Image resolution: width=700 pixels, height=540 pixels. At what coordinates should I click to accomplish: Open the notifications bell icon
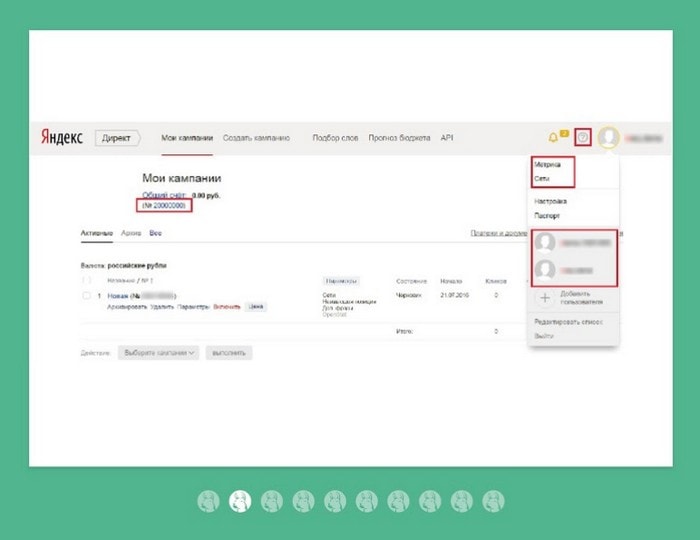[553, 137]
